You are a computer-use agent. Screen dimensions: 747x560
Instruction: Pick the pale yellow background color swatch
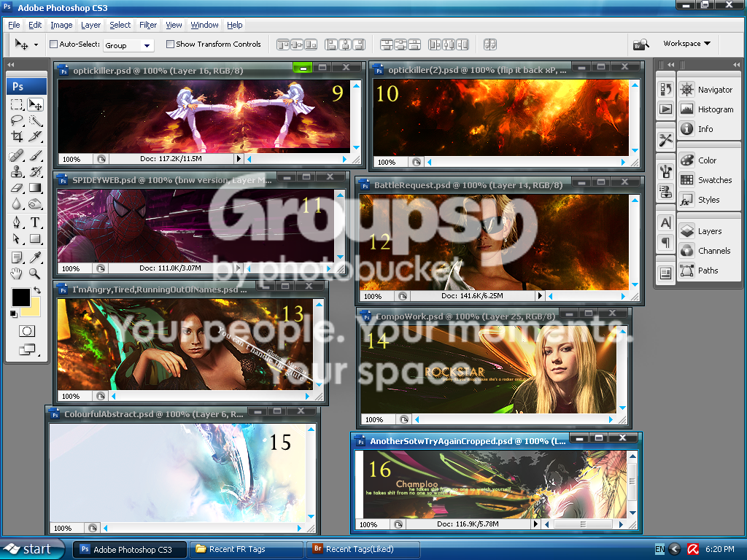point(34,309)
